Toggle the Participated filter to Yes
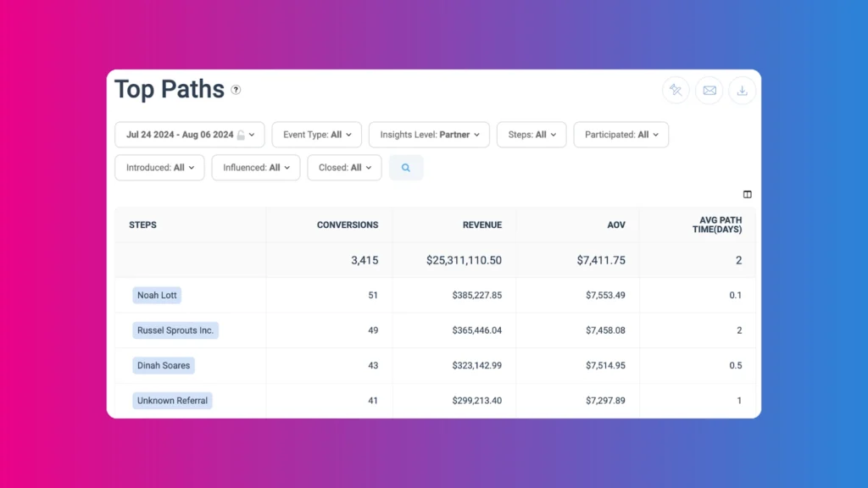868x488 pixels. point(621,134)
